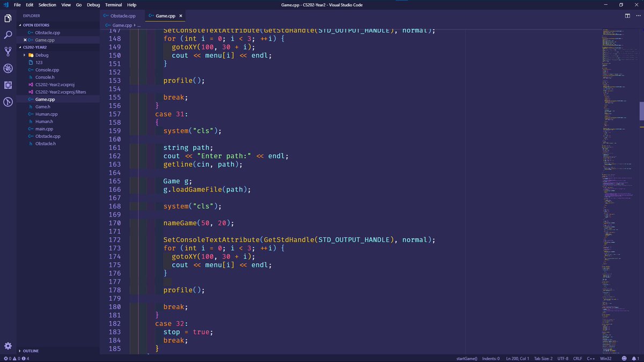The image size is (644, 362).
Task: Open the Selection menu
Action: tap(47, 5)
